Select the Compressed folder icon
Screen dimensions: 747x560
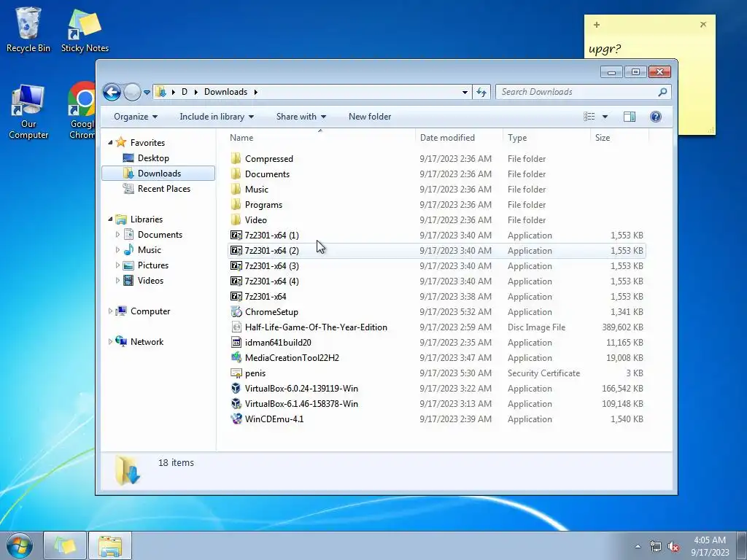click(x=236, y=158)
